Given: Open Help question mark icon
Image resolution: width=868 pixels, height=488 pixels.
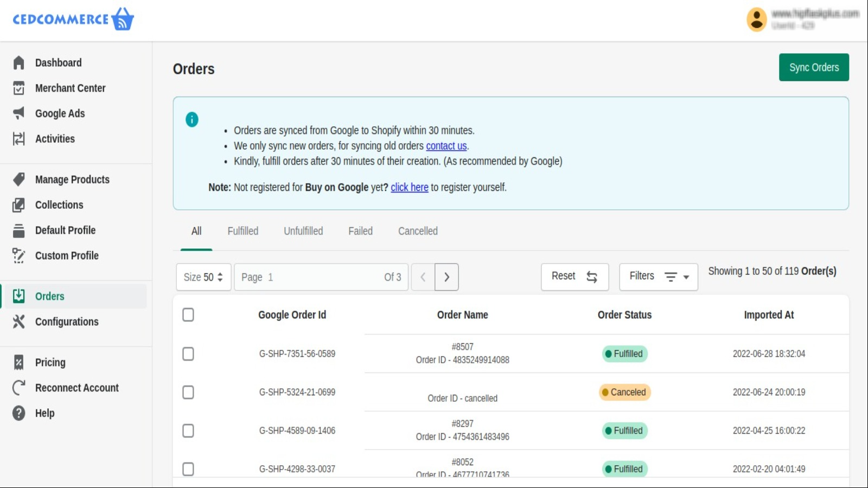Looking at the screenshot, I should pos(19,413).
